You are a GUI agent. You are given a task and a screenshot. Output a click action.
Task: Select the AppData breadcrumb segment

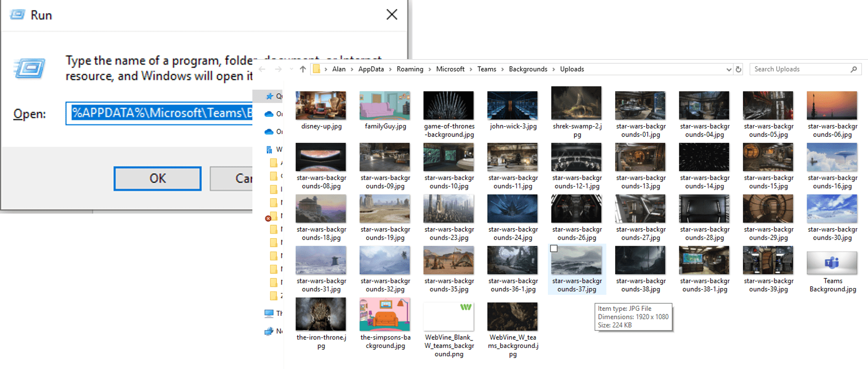coord(371,69)
